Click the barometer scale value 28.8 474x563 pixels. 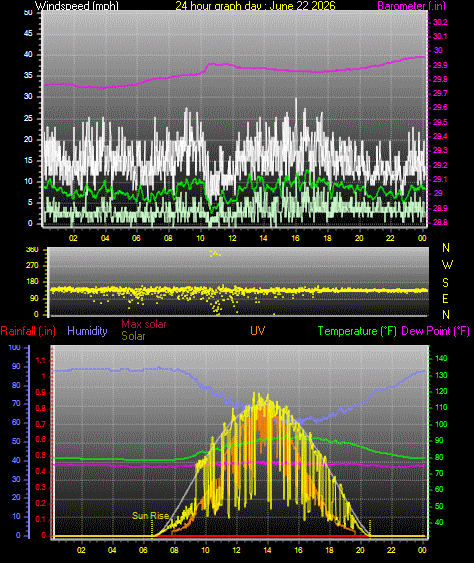click(x=440, y=222)
